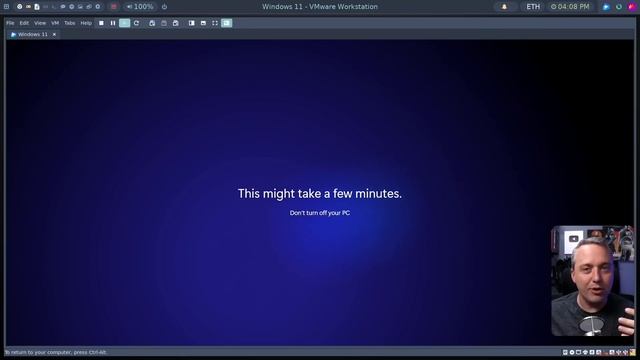Click the network adapter status icon

pyautogui.click(x=585, y=352)
